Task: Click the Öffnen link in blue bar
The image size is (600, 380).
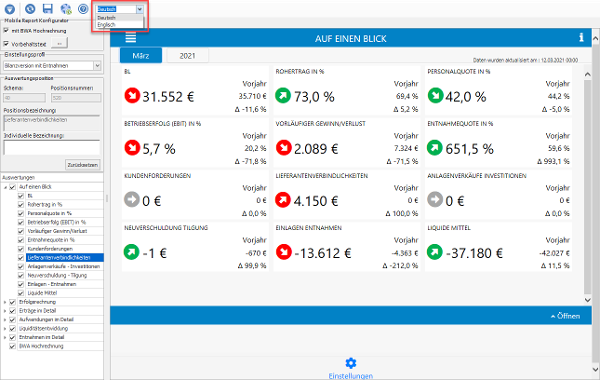Action: 566,316
